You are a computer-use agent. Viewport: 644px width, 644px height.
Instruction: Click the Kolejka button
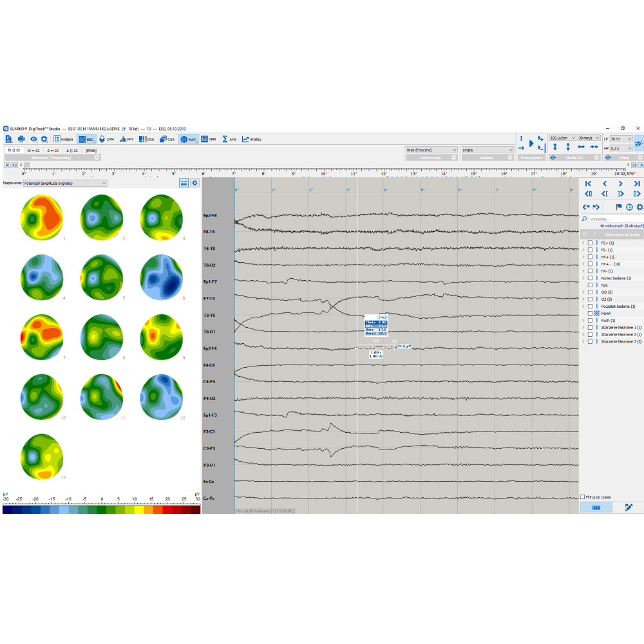click(63, 139)
